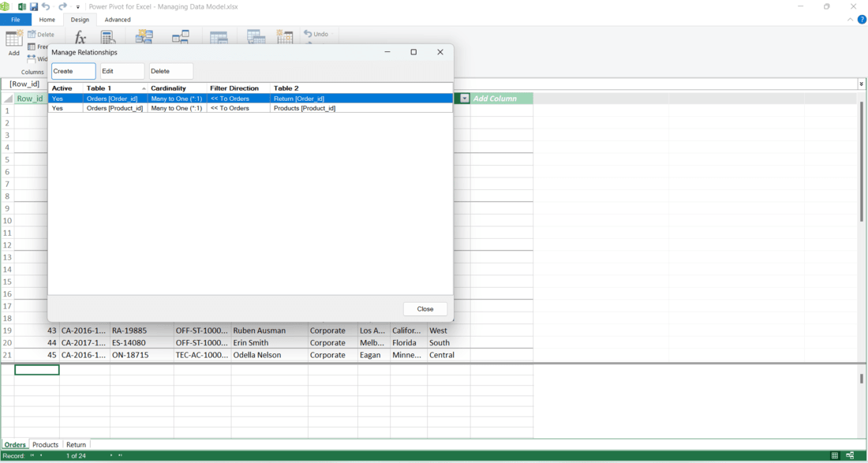Click the Manage Relationships ribbon icon

tap(181, 37)
